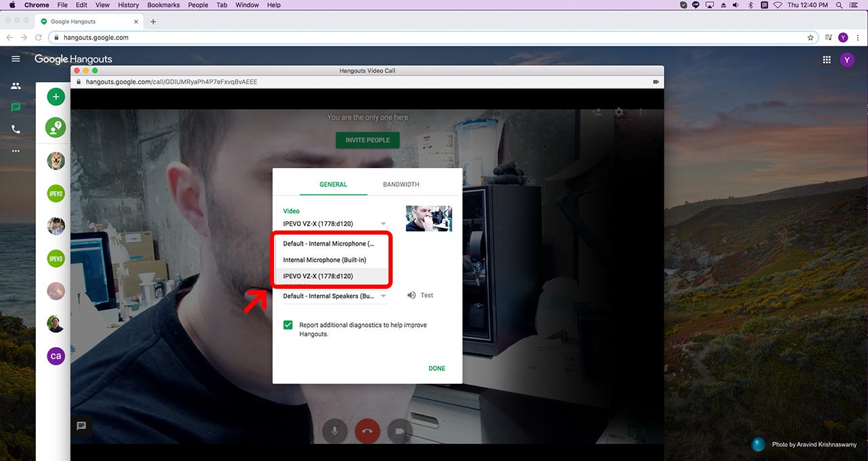
Task: Open the Conversations chat bubble icon
Action: 16,107
